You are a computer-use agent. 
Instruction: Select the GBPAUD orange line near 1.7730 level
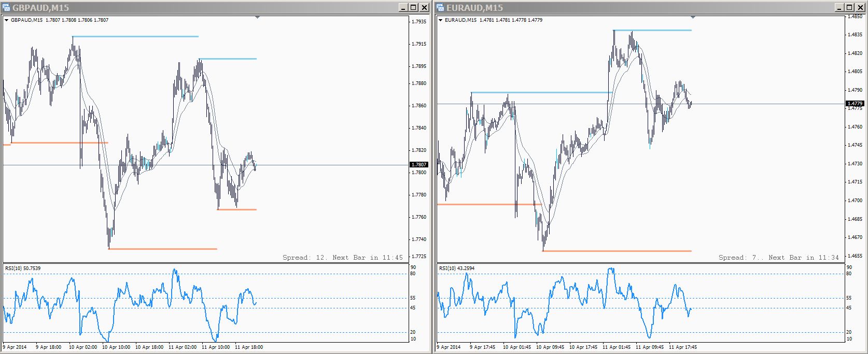click(163, 249)
